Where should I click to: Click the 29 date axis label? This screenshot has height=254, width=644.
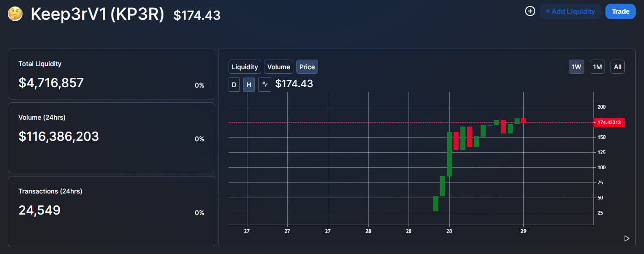coord(523,231)
